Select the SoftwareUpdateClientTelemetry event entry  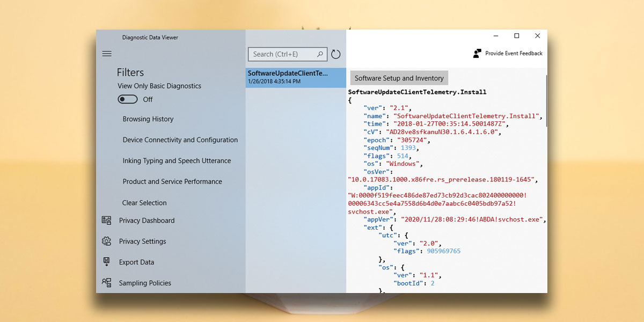[x=296, y=77]
